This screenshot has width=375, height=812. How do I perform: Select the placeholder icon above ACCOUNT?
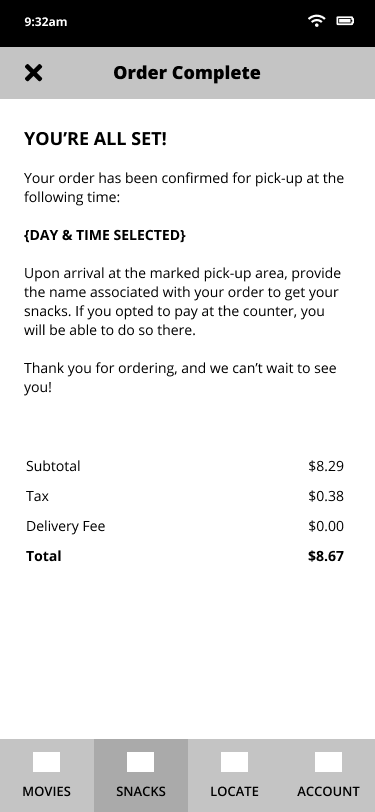328,762
